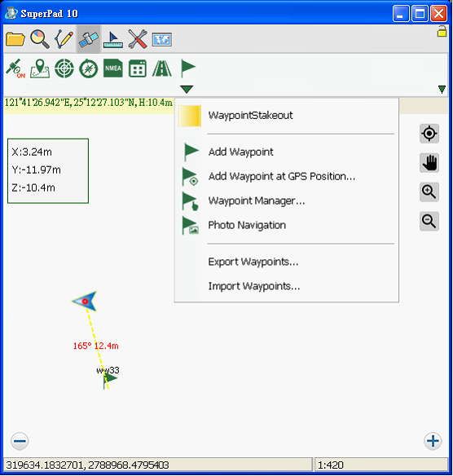Screen dimensions: 453x476
Task: Open the NMEA data viewer
Action: [113, 68]
